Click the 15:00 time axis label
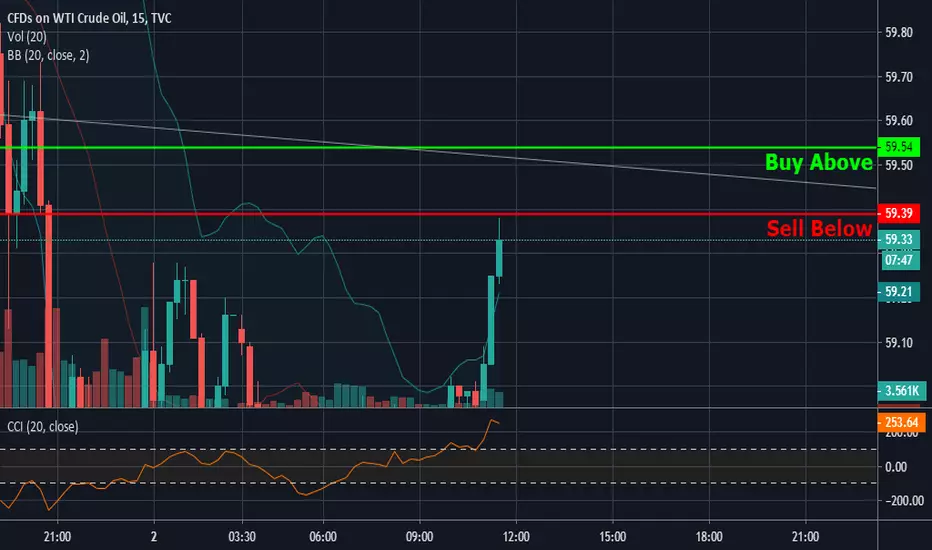 tap(612, 536)
